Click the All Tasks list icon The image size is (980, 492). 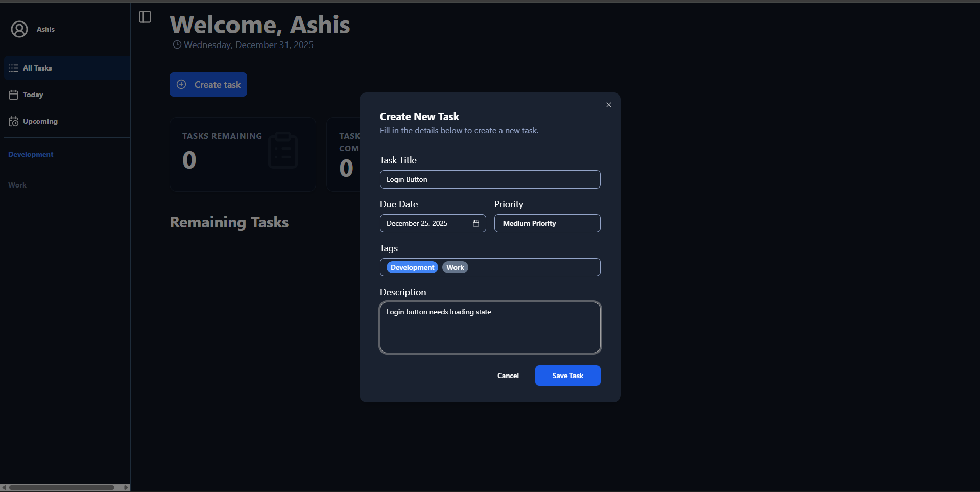click(x=14, y=68)
